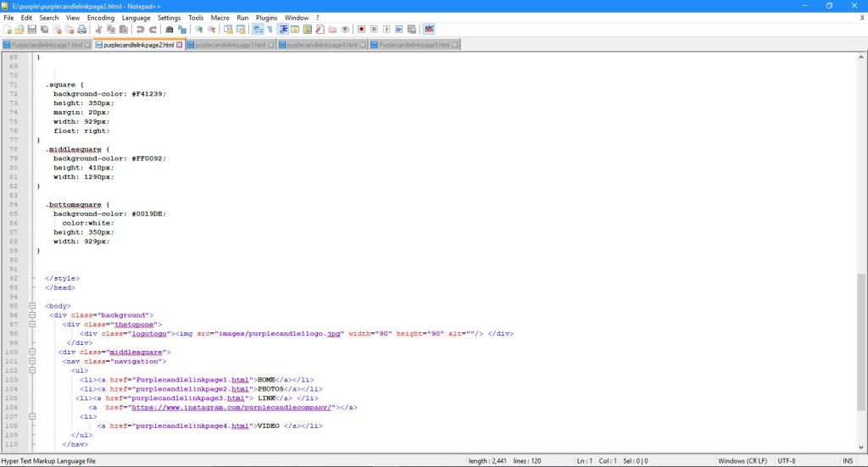Open the Encoding menu
This screenshot has width=868, height=467.
(100, 17)
